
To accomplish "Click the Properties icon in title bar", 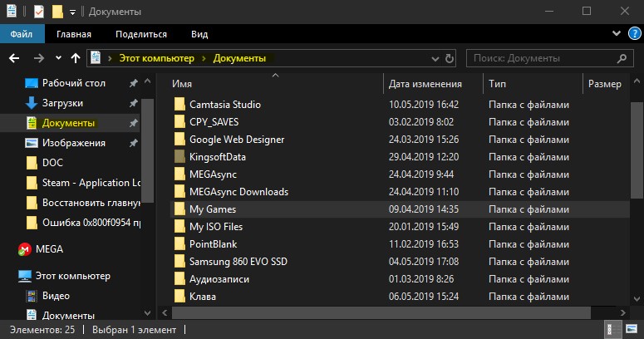I will (38, 12).
